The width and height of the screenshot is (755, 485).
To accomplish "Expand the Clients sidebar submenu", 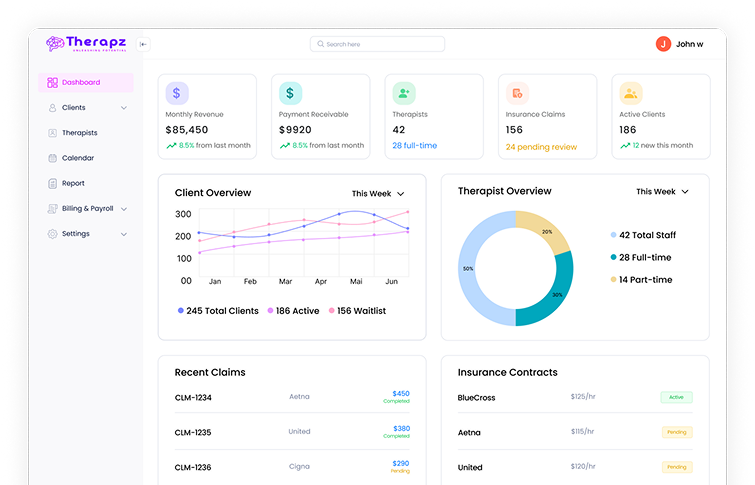I will 124,108.
